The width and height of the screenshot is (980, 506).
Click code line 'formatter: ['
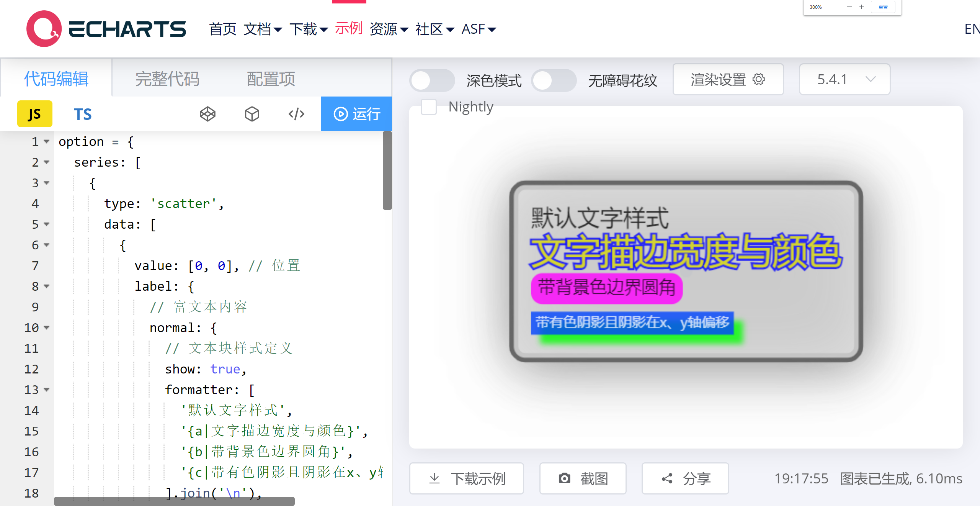click(209, 390)
